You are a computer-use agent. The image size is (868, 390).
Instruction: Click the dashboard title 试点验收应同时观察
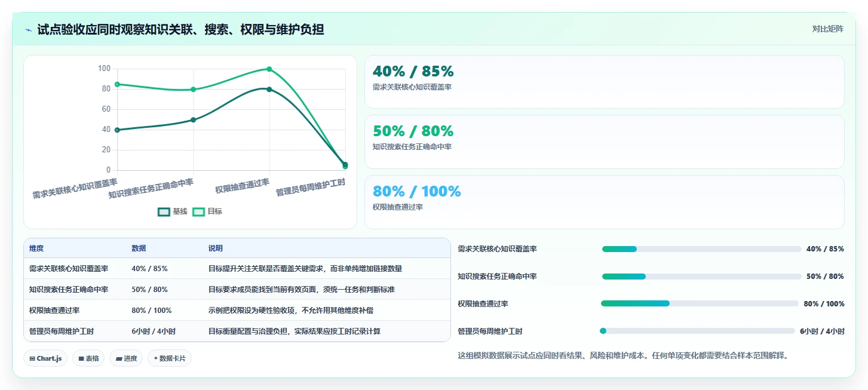(180, 29)
